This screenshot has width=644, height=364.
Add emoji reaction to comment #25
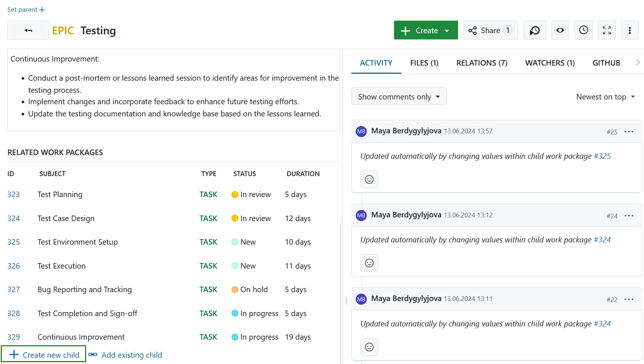pyautogui.click(x=369, y=179)
